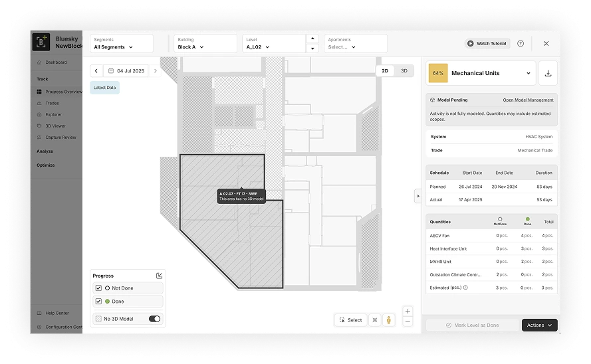Switch to the 3D view

point(404,71)
